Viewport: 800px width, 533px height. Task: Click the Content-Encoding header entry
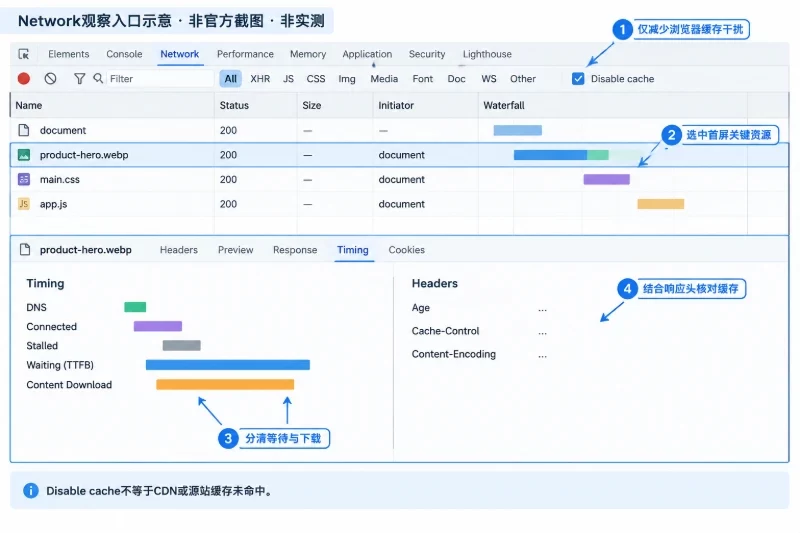pos(454,354)
